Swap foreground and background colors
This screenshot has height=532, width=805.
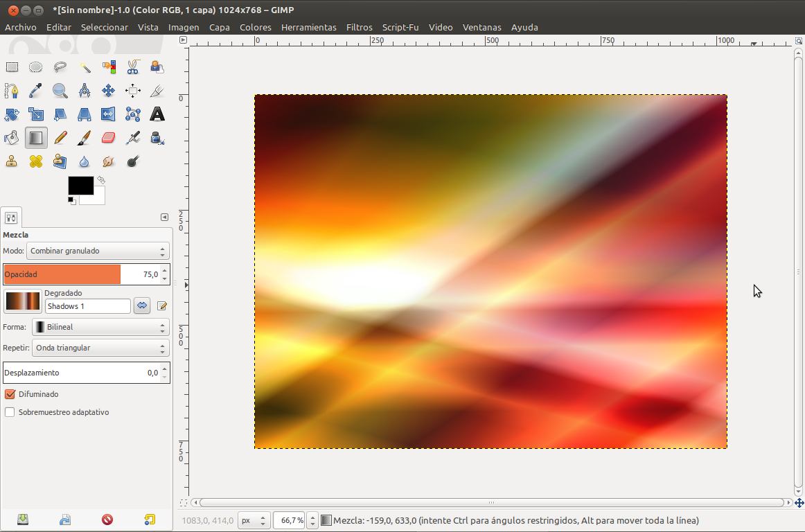pyautogui.click(x=101, y=180)
